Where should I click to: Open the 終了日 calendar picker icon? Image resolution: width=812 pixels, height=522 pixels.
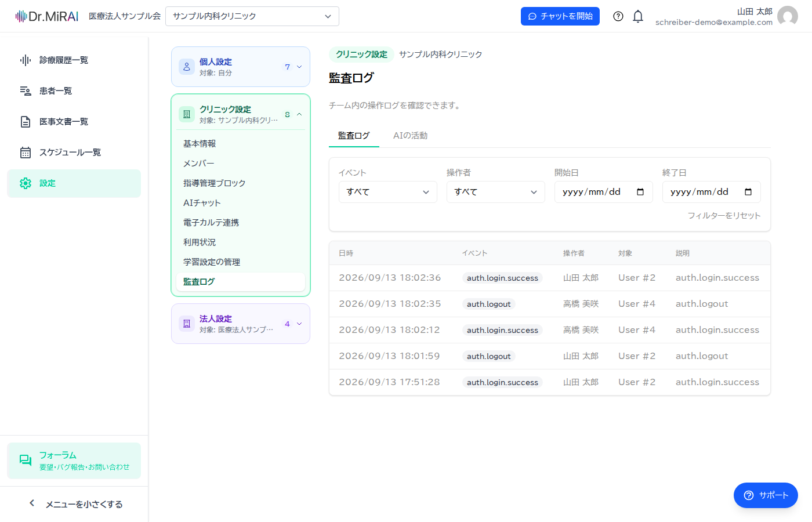click(748, 192)
